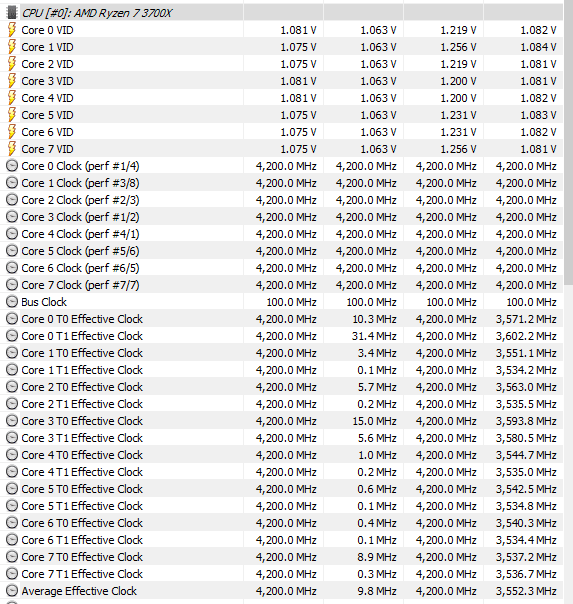Select the Core 3 Clock (perf #1/2) label
Viewport: 573px width, 604px height.
click(80, 217)
